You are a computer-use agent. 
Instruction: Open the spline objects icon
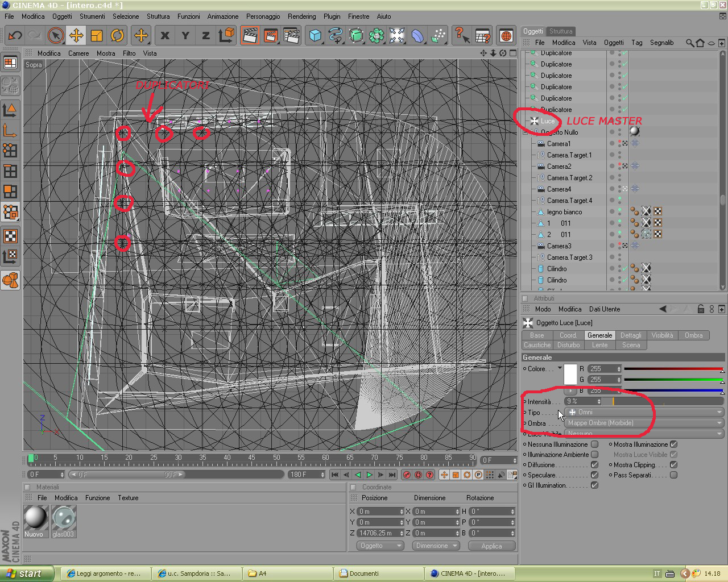pos(336,36)
